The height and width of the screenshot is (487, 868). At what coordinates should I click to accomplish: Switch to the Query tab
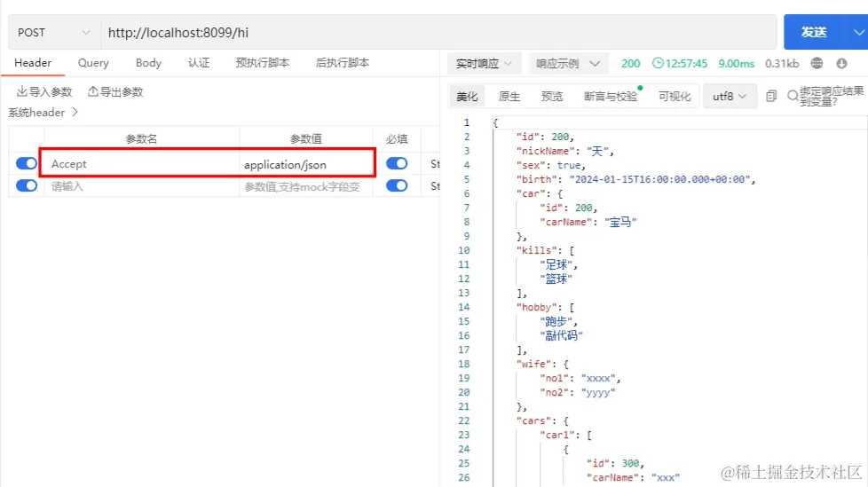(x=93, y=62)
